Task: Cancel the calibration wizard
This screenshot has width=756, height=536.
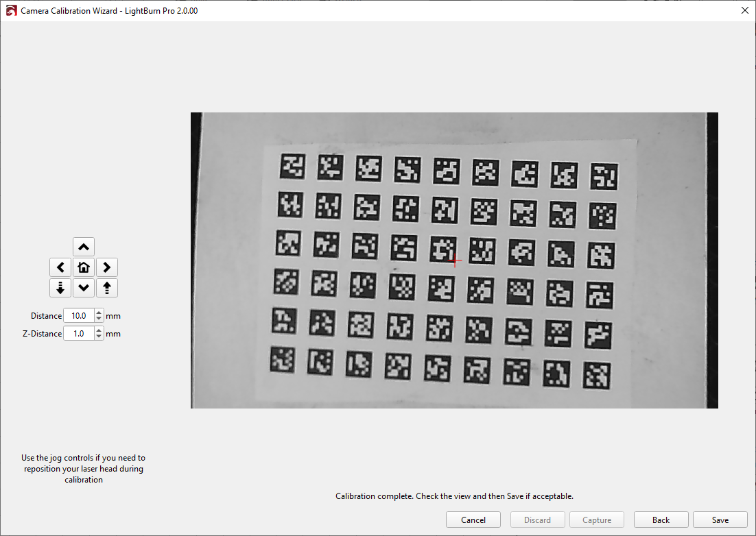Action: coord(473,520)
